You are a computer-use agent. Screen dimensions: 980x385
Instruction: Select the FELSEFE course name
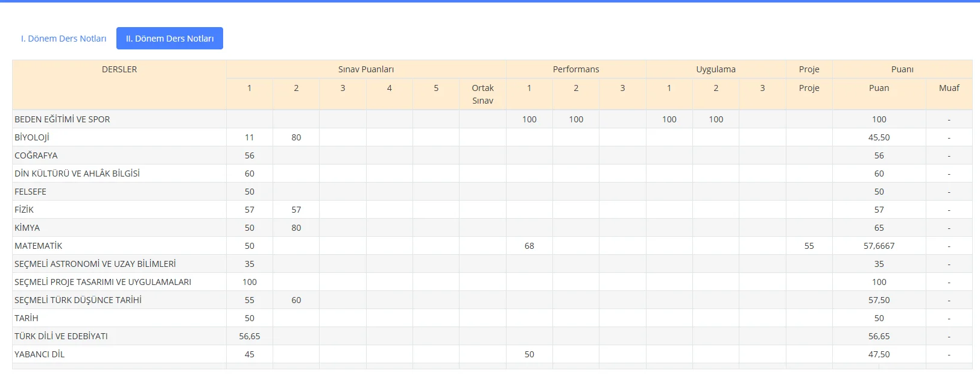[x=30, y=192]
